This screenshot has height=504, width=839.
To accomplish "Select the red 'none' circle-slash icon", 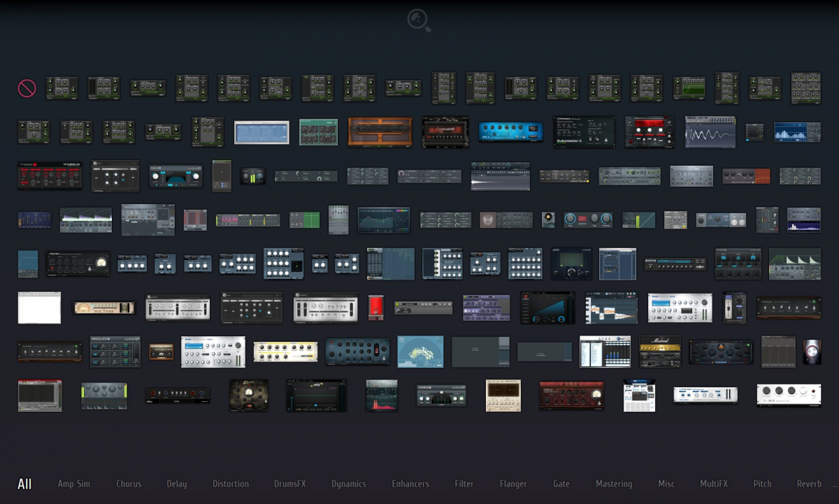I will pyautogui.click(x=27, y=88).
